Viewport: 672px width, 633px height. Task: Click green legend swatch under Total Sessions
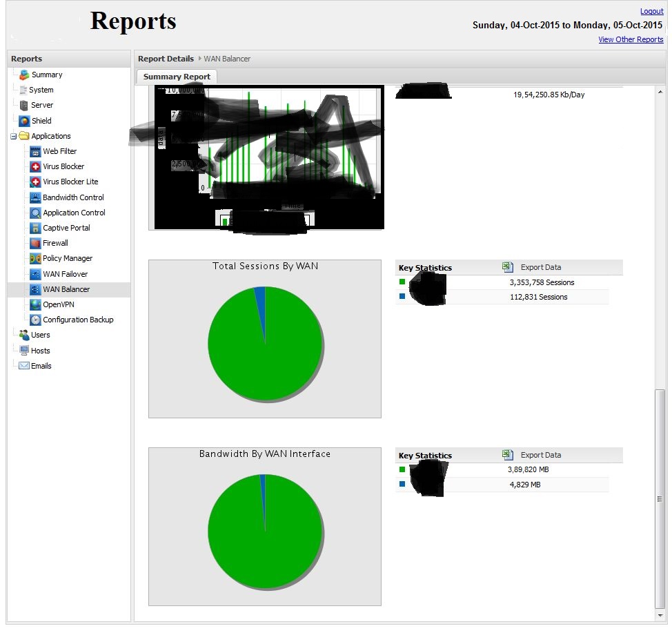[x=402, y=282]
